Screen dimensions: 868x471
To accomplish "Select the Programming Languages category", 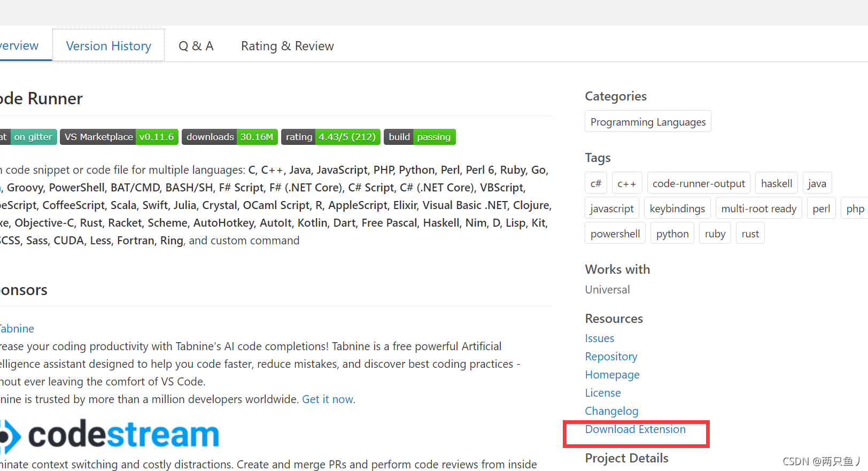I will pyautogui.click(x=648, y=121).
